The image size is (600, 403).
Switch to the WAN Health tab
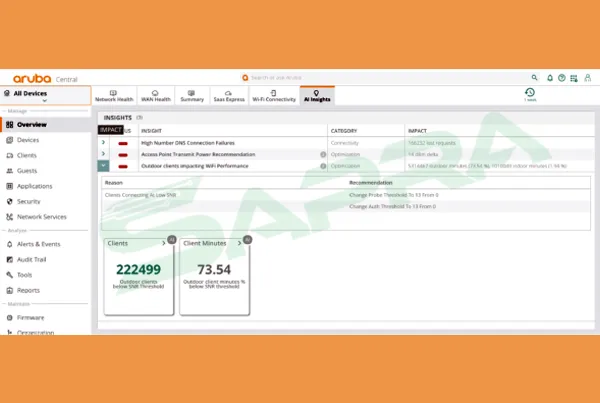pyautogui.click(x=155, y=96)
